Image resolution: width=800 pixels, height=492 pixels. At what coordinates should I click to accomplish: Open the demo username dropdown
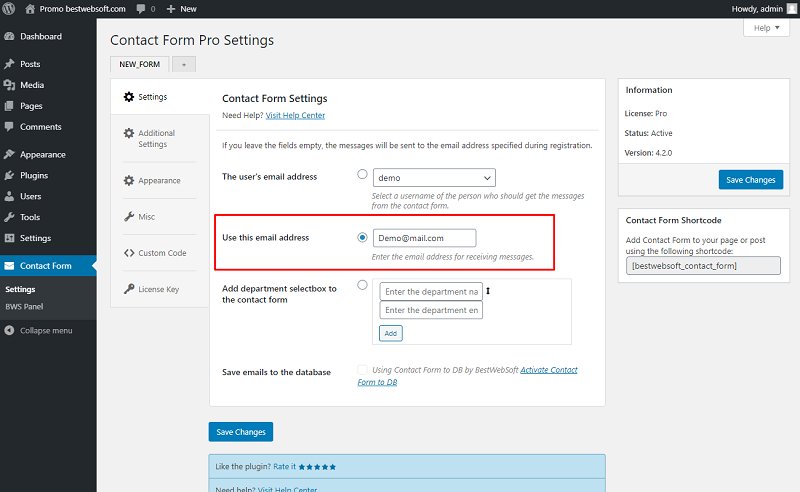pyautogui.click(x=434, y=178)
